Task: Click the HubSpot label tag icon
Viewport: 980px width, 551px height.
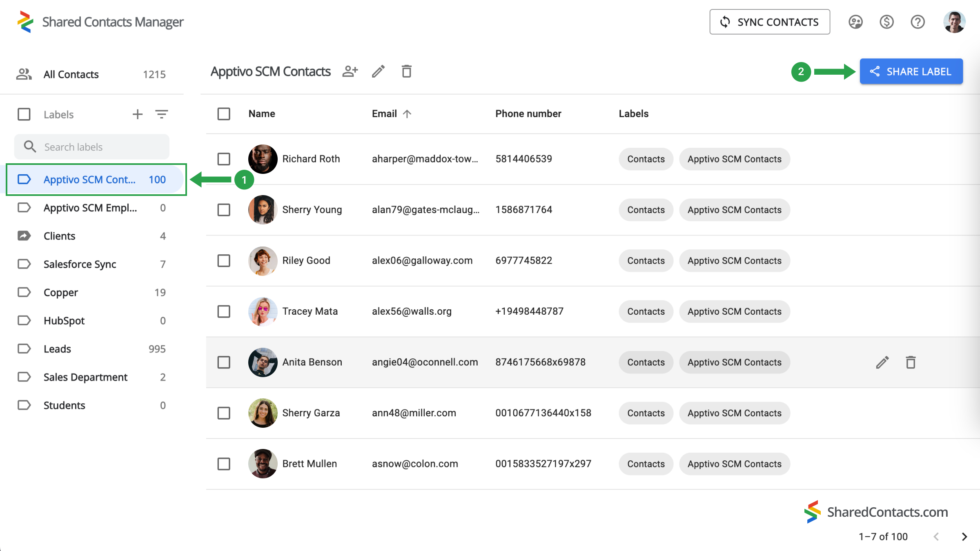Action: point(24,320)
